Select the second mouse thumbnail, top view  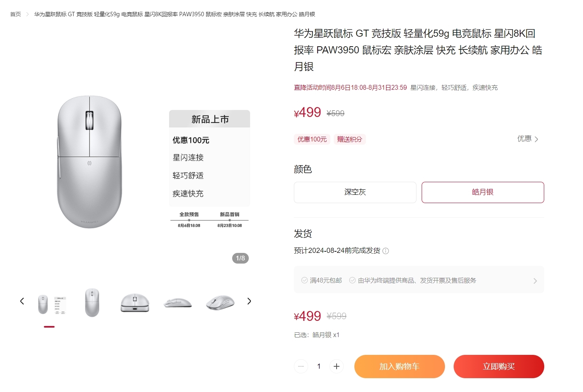pyautogui.click(x=92, y=302)
